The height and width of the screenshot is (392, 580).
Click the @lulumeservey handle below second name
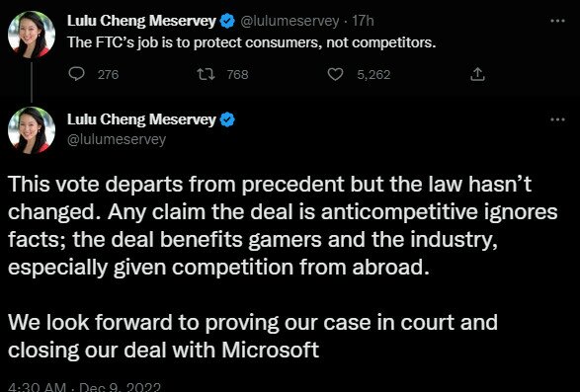(117, 140)
